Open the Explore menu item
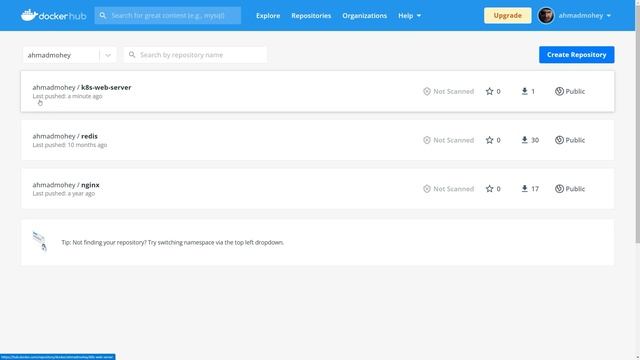 tap(268, 16)
